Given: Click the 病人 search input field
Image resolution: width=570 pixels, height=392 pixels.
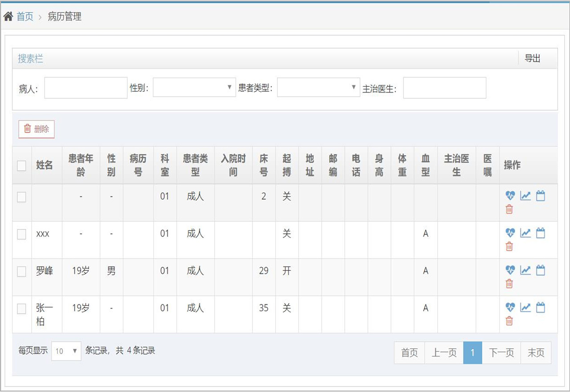Looking at the screenshot, I should pyautogui.click(x=86, y=88).
